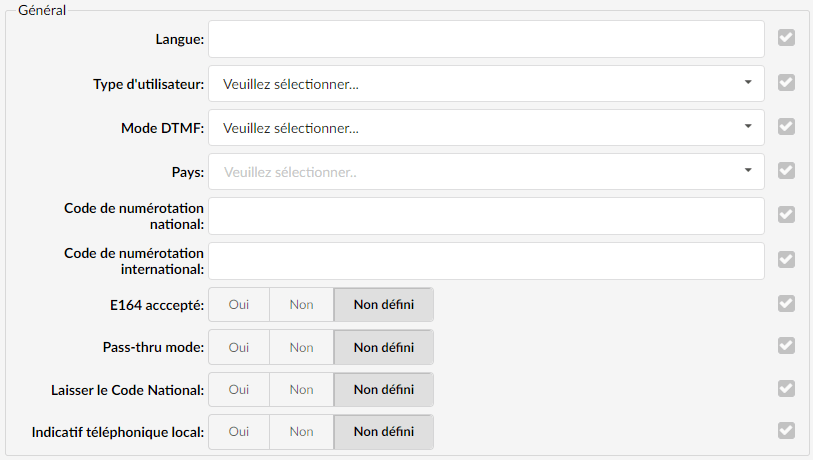Viewport: 813px width, 460px height.
Task: Select Non for Pass-thru mode
Action: 301,347
